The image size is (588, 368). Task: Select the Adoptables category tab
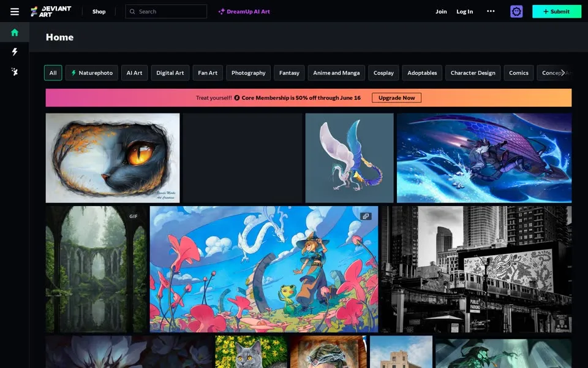pyautogui.click(x=422, y=73)
